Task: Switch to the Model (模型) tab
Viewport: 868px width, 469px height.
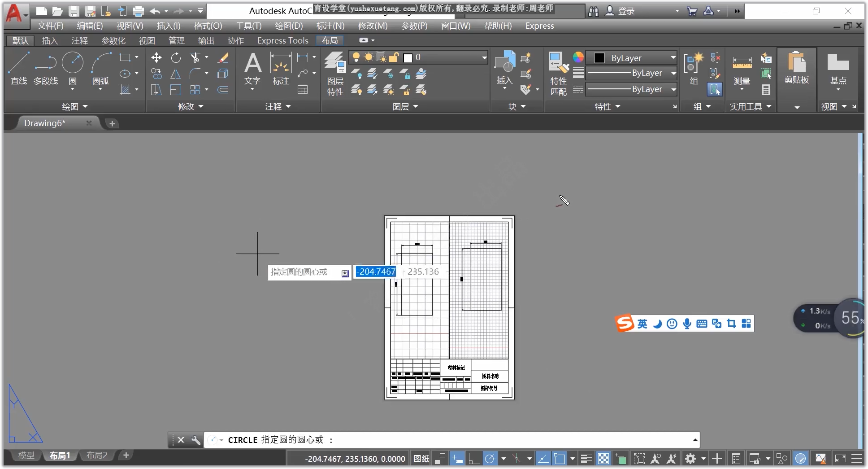Action: pos(26,456)
